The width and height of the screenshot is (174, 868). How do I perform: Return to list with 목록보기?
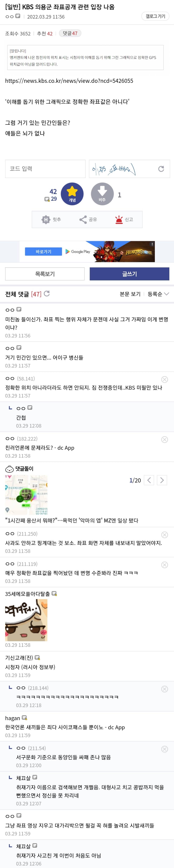(45, 274)
